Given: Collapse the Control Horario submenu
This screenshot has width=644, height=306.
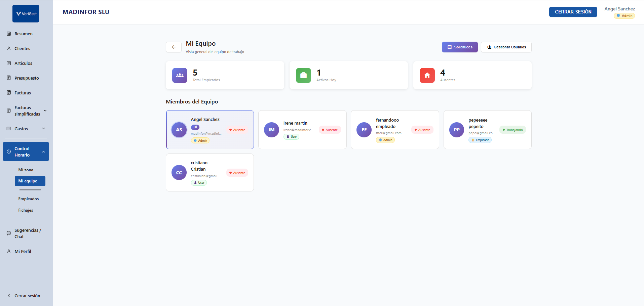Looking at the screenshot, I should [44, 151].
